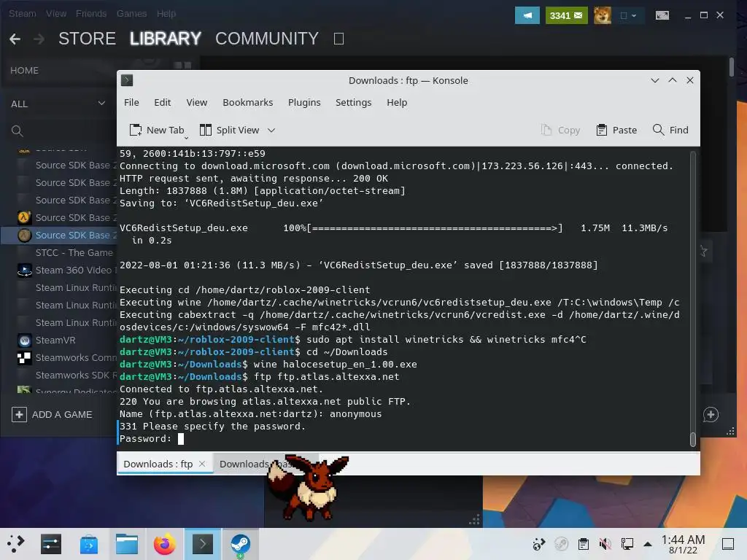Open the 3341 notifications inbox

click(566, 15)
